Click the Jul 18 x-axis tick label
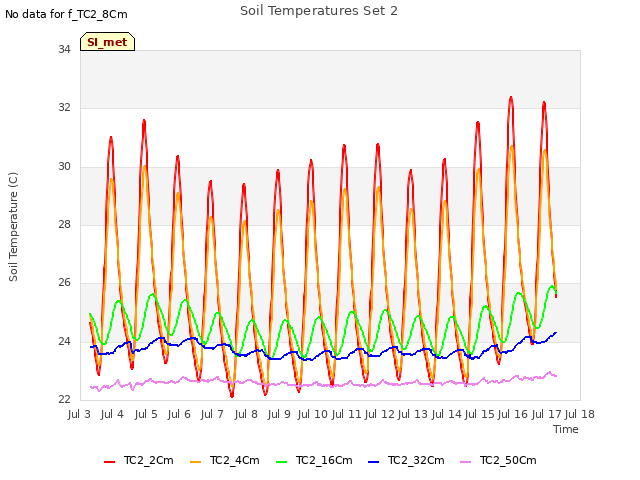The height and width of the screenshot is (480, 640). [x=580, y=414]
